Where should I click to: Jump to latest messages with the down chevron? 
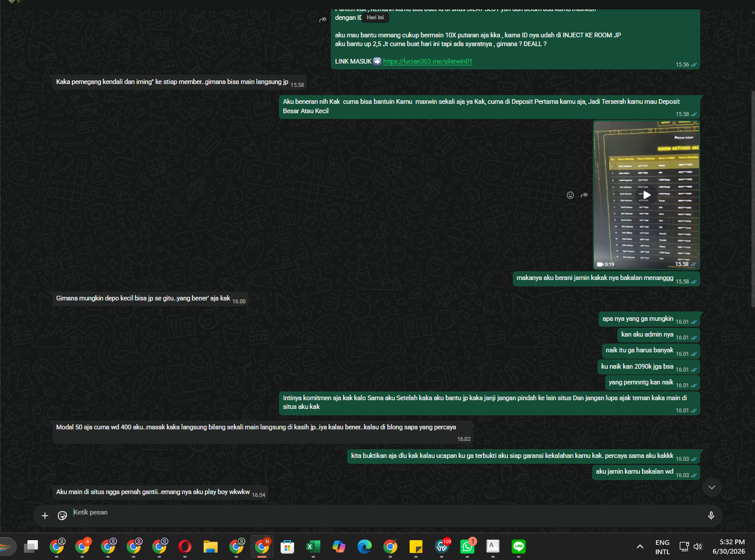pyautogui.click(x=711, y=487)
